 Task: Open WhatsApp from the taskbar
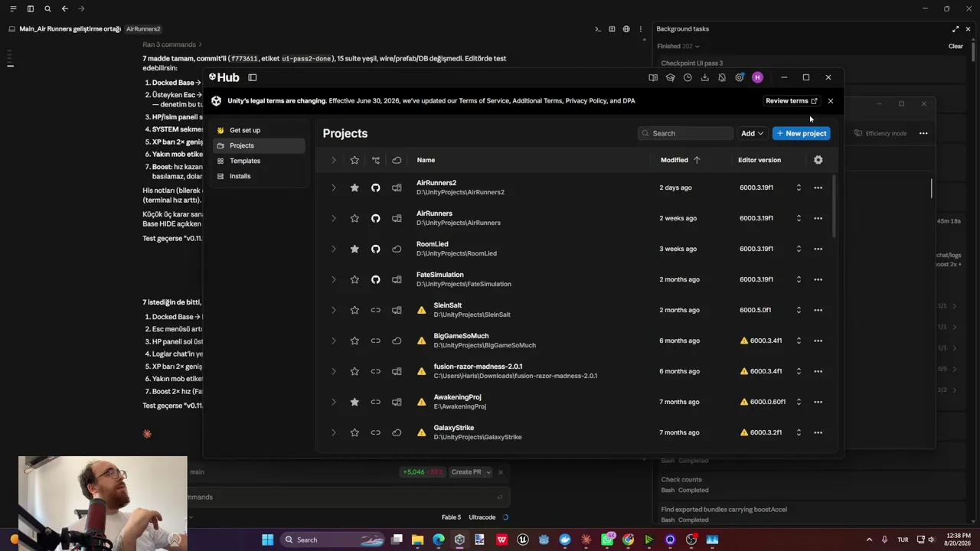607,540
